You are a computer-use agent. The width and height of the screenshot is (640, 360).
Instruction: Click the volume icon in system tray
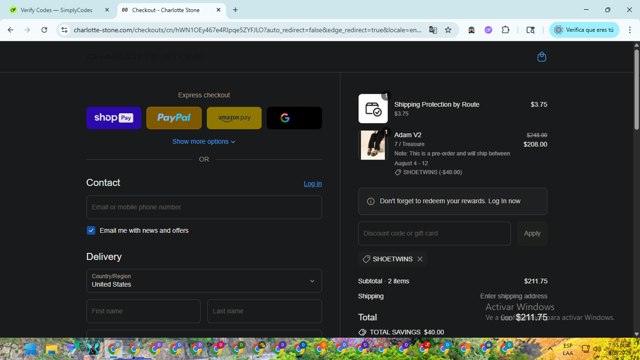pyautogui.click(x=597, y=349)
